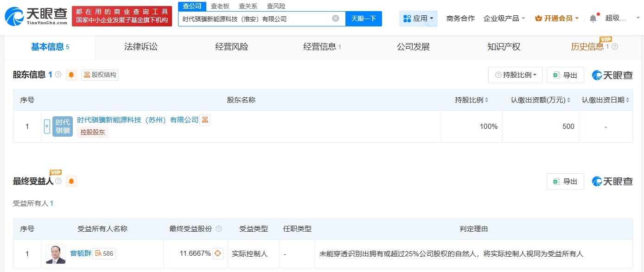
Task: Click the 天眼一下 search button
Action: [364, 18]
